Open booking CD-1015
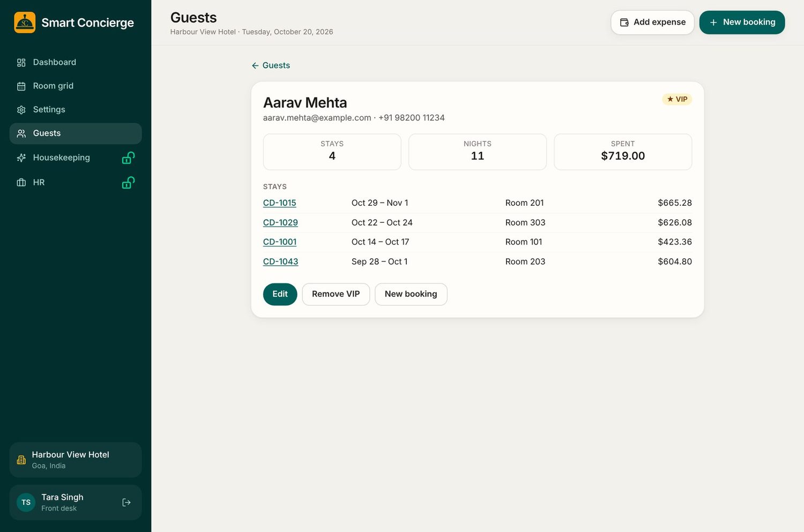This screenshot has height=532, width=804. (x=280, y=203)
